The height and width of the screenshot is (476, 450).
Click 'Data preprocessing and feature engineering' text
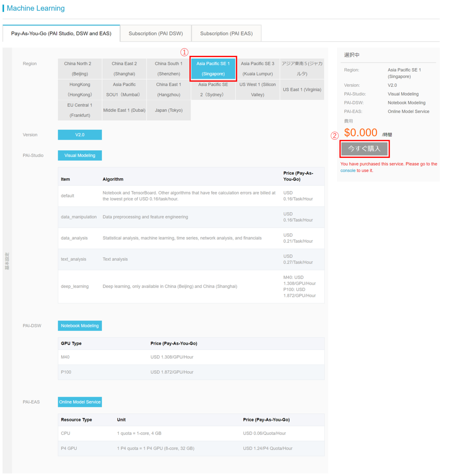coord(145,217)
